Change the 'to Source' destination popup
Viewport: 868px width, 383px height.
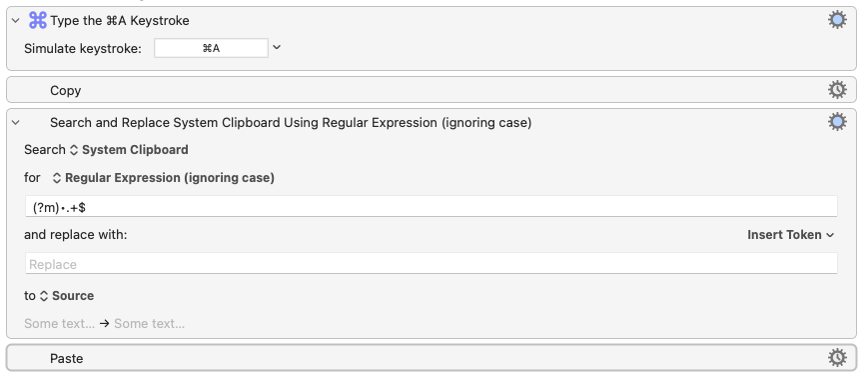coord(67,296)
